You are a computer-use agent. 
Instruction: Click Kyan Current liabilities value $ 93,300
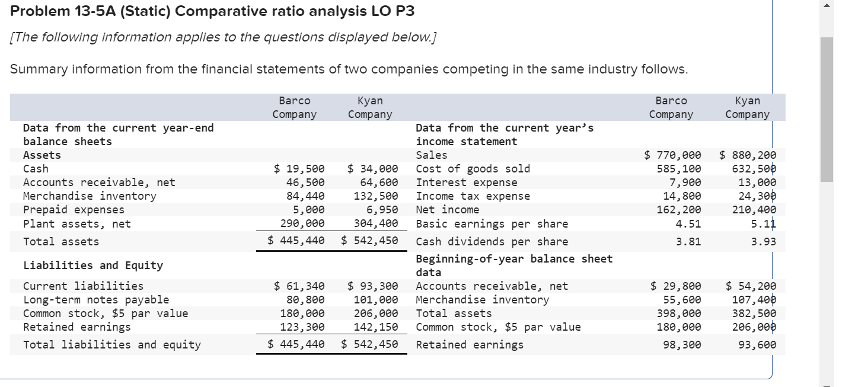pos(372,286)
